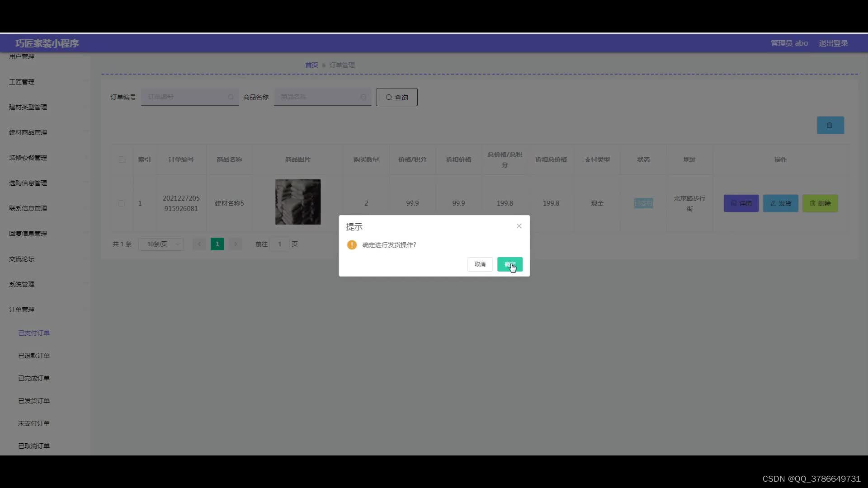Click the 发货 ship button in row
This screenshot has width=868, height=488.
pos(780,203)
